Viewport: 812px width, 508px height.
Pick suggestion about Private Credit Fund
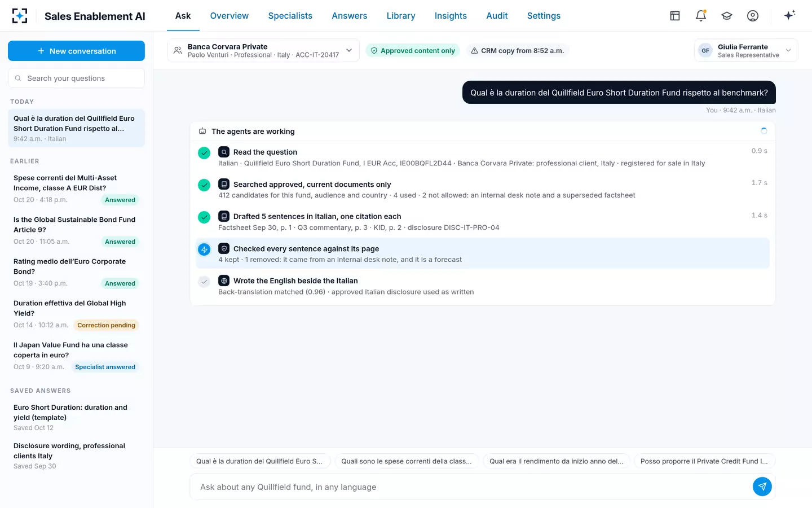click(x=704, y=461)
